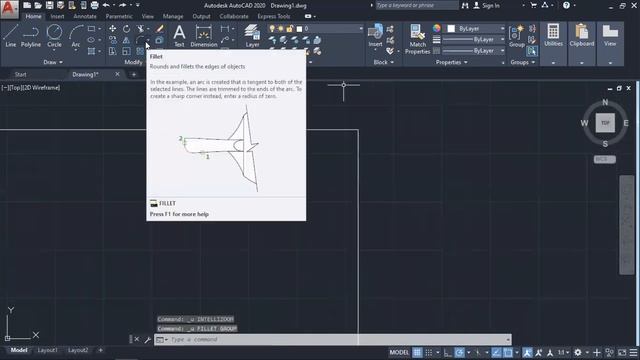Viewport: 640px width, 360px height.
Task: Open the Annotate ribbon tab
Action: point(85,16)
